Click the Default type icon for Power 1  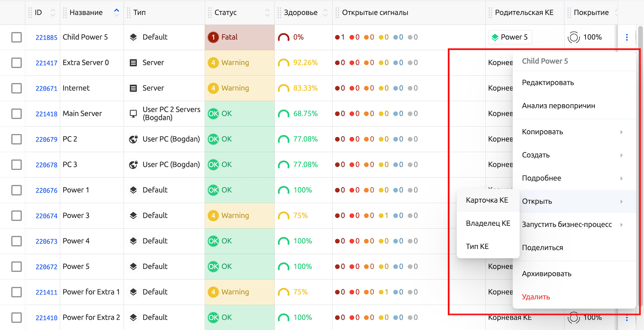click(x=133, y=190)
